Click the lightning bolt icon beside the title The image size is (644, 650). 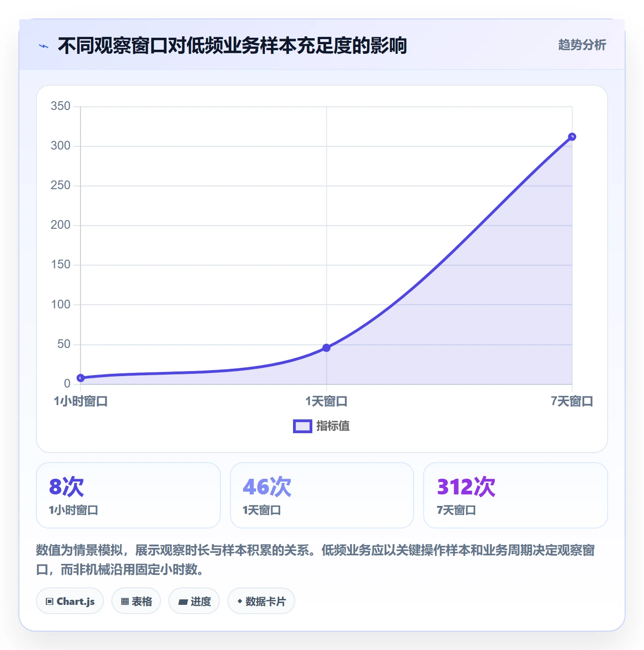coord(44,46)
